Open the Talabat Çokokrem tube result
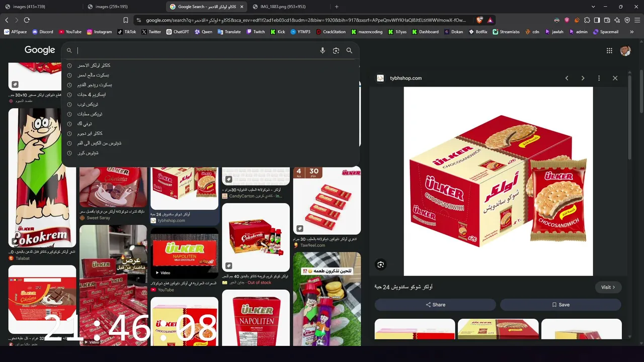Screen dimensions: 644x362 (42, 177)
